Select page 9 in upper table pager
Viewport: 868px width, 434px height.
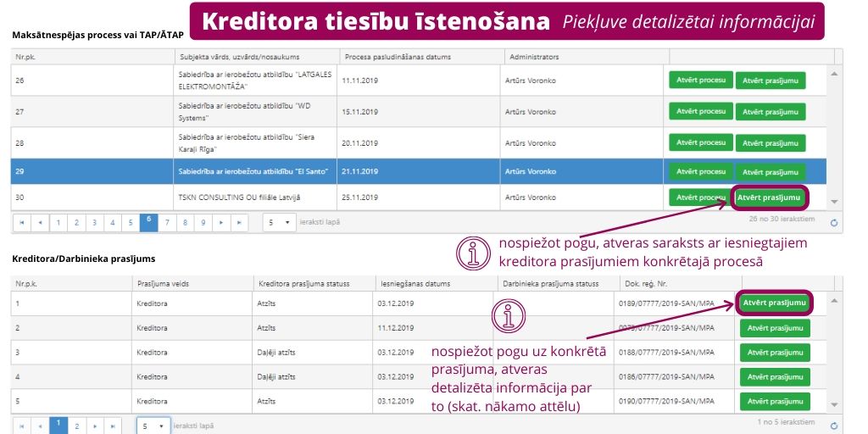[x=203, y=223]
